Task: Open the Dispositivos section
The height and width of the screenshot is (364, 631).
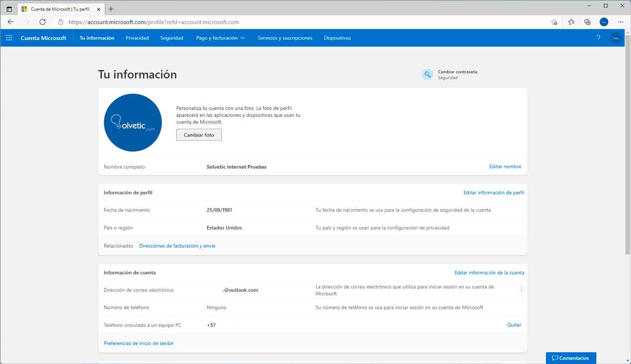Action: click(x=338, y=38)
